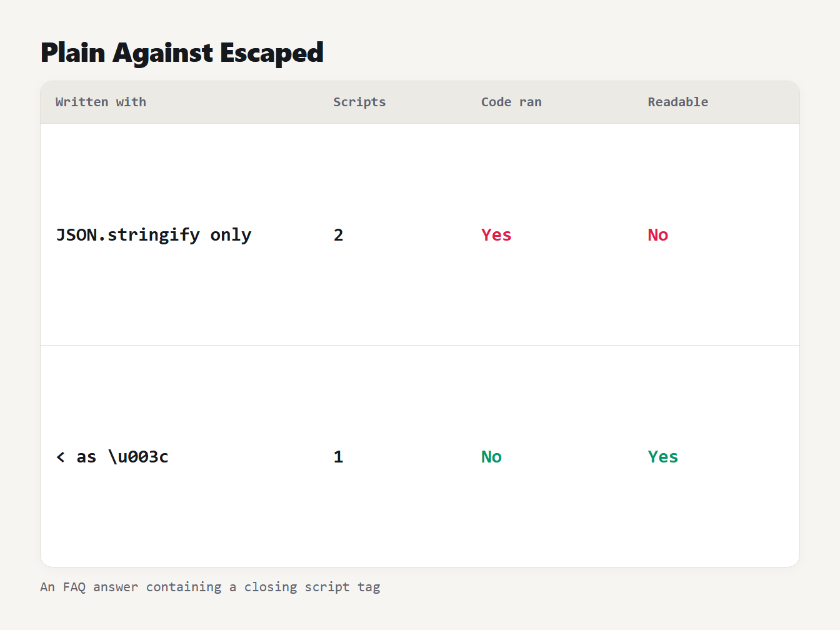Select the 'Readable' column header
This screenshot has width=840, height=630.
(x=678, y=102)
